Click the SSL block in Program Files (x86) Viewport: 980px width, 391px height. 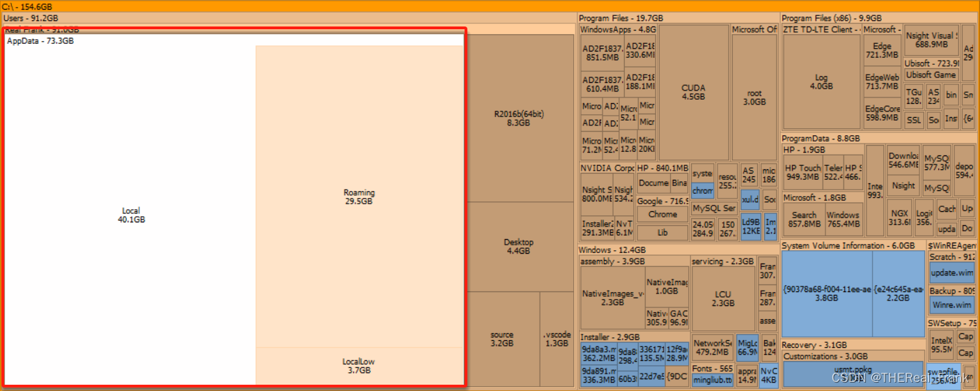[914, 120]
